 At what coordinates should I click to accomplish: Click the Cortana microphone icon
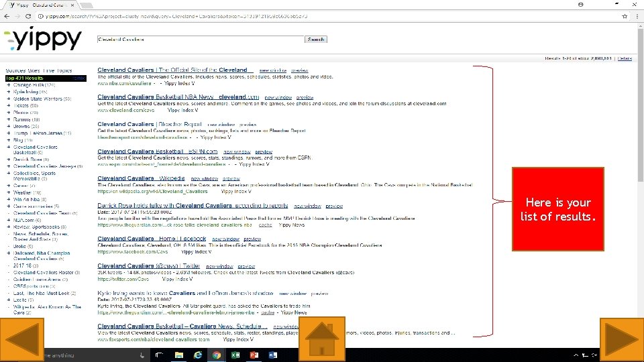(142, 355)
